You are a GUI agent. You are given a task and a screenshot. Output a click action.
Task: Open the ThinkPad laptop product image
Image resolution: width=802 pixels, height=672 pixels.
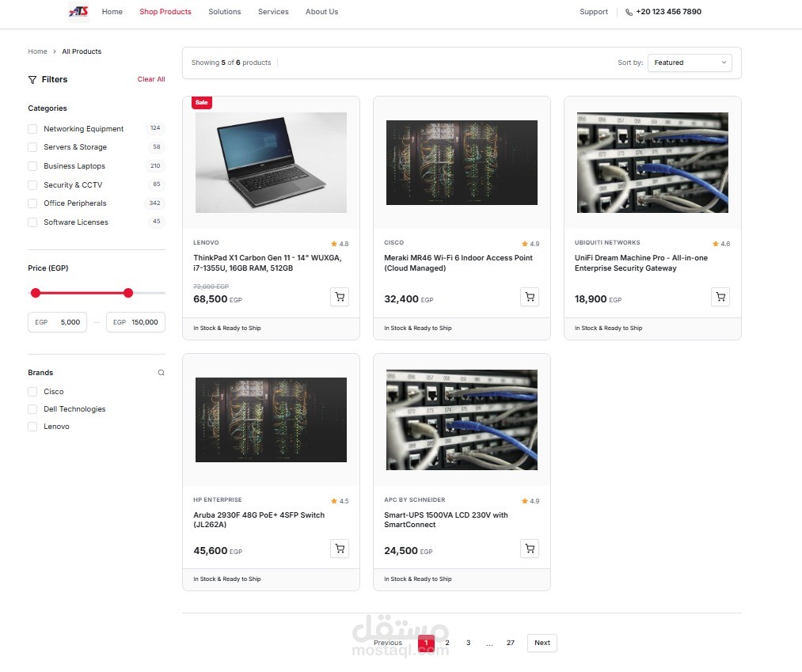click(x=271, y=162)
